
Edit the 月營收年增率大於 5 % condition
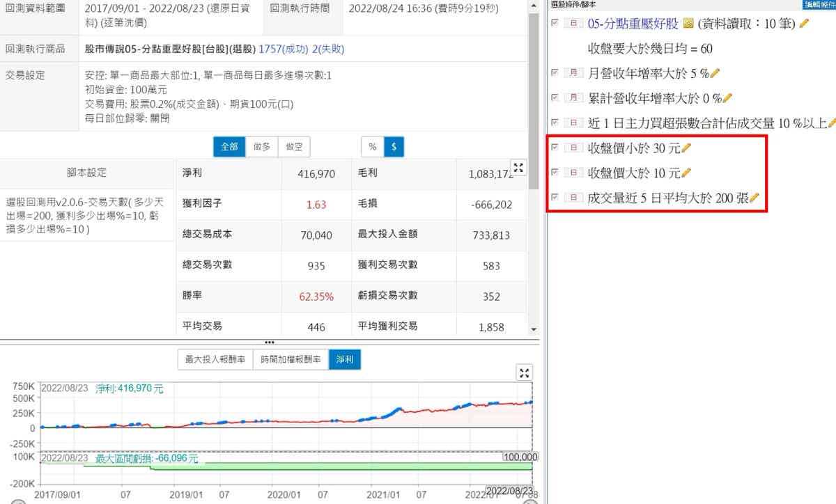pos(715,73)
